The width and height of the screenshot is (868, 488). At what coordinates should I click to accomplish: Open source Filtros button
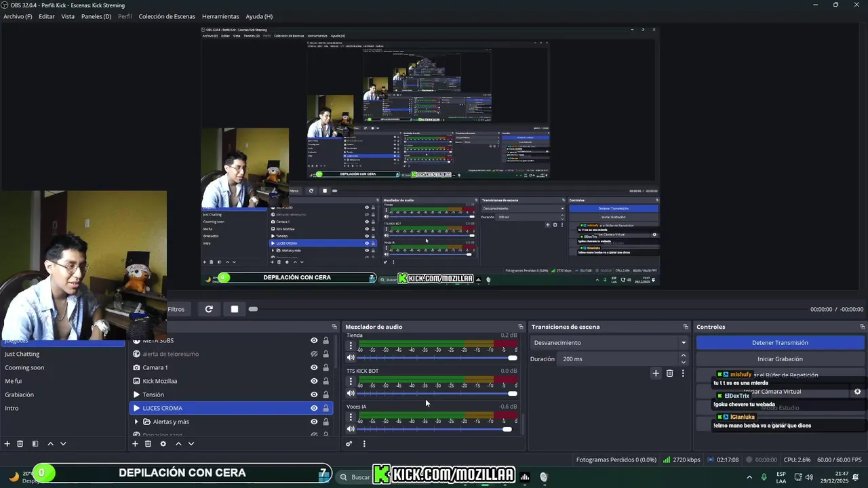(176, 309)
